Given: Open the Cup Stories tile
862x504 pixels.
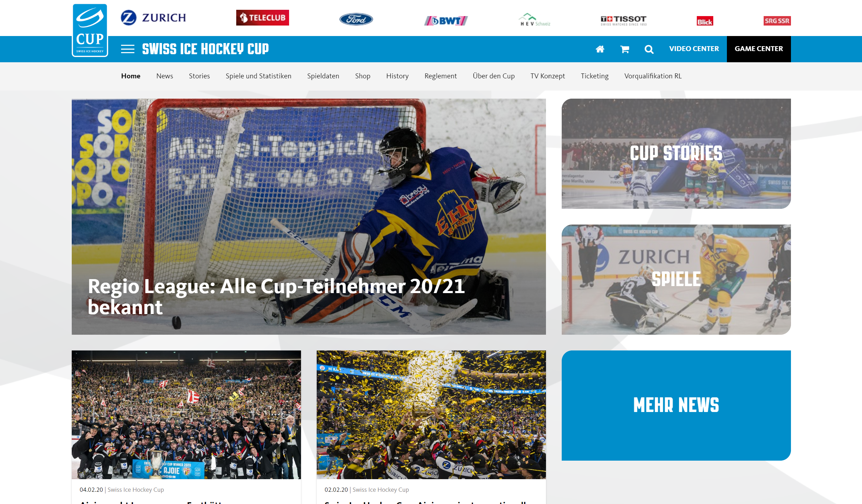Looking at the screenshot, I should coord(676,154).
